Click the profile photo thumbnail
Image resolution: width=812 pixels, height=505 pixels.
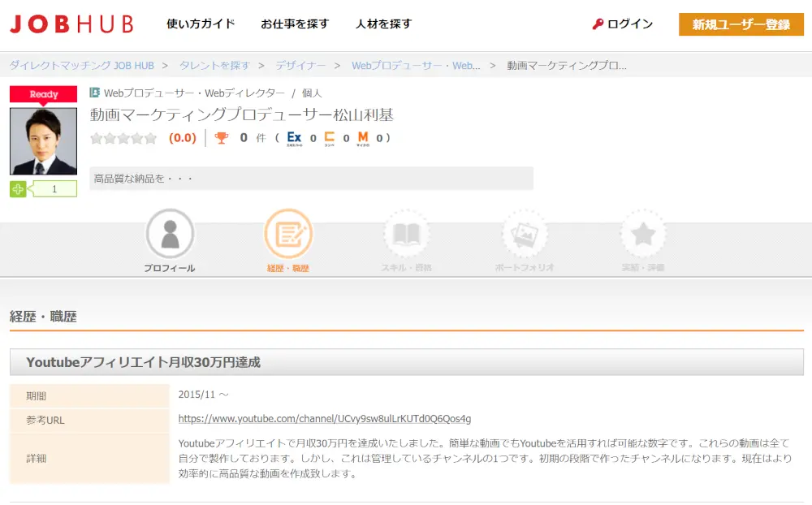[42, 138]
